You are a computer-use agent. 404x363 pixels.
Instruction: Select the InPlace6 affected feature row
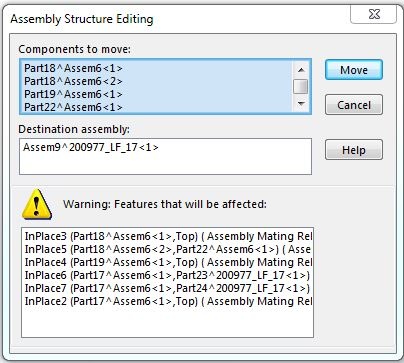click(167, 275)
